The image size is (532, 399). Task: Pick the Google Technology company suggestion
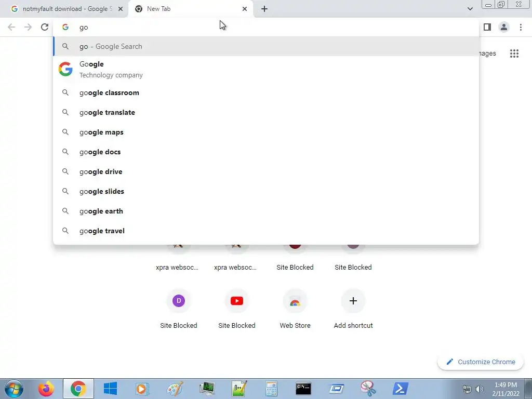[x=266, y=69]
